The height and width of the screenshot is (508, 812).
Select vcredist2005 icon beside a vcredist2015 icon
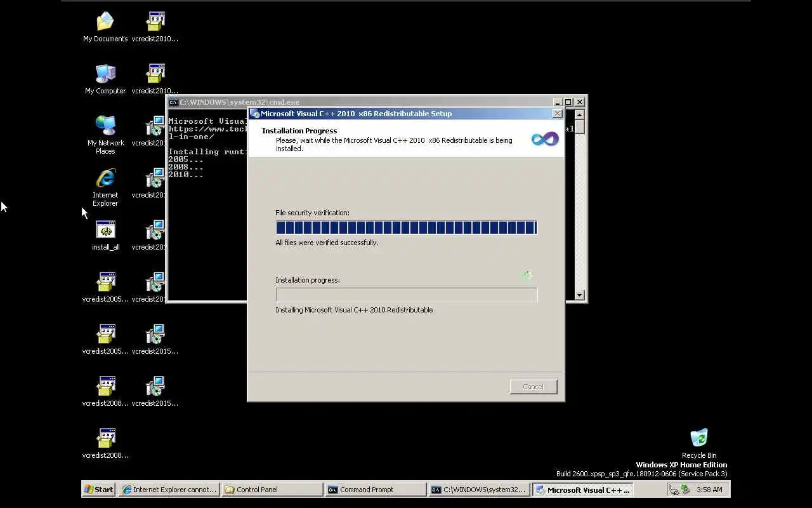[105, 339]
